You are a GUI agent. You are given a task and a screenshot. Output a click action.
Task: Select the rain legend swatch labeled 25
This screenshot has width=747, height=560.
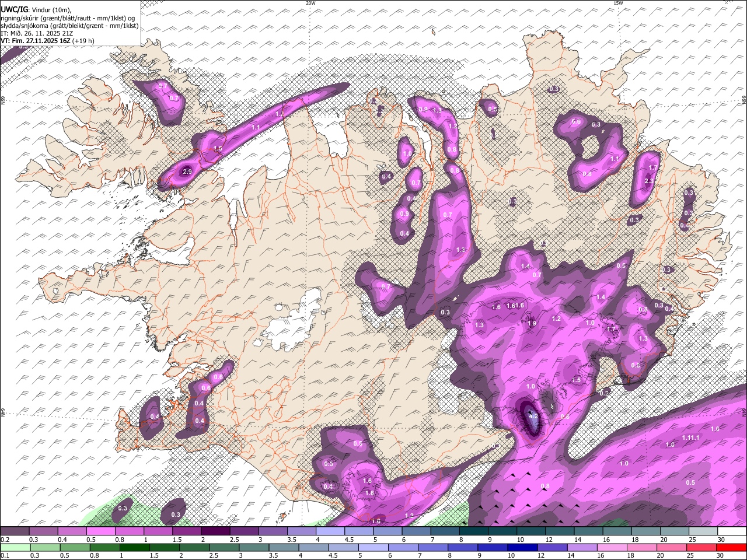(701, 547)
